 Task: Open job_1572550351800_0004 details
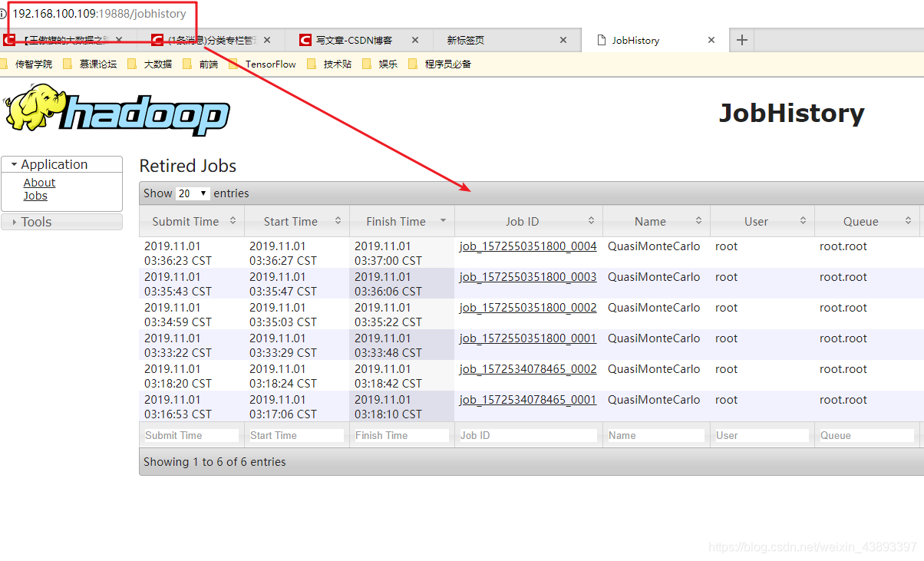(x=528, y=246)
